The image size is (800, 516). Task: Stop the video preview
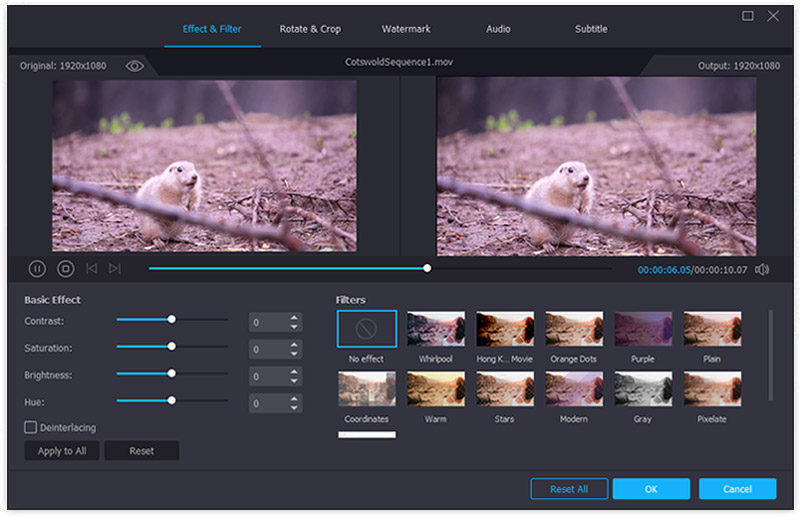[65, 268]
